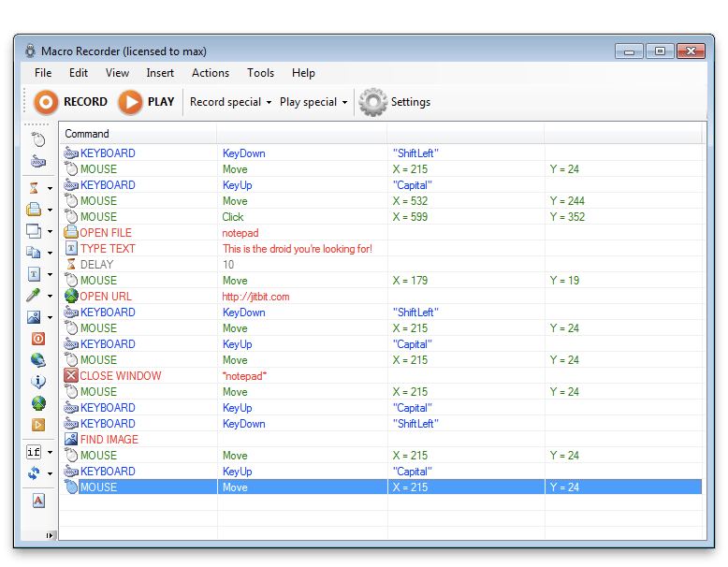This screenshot has height=567, width=728.
Task: Click the find image picture sidebar icon
Action: pyautogui.click(x=35, y=317)
